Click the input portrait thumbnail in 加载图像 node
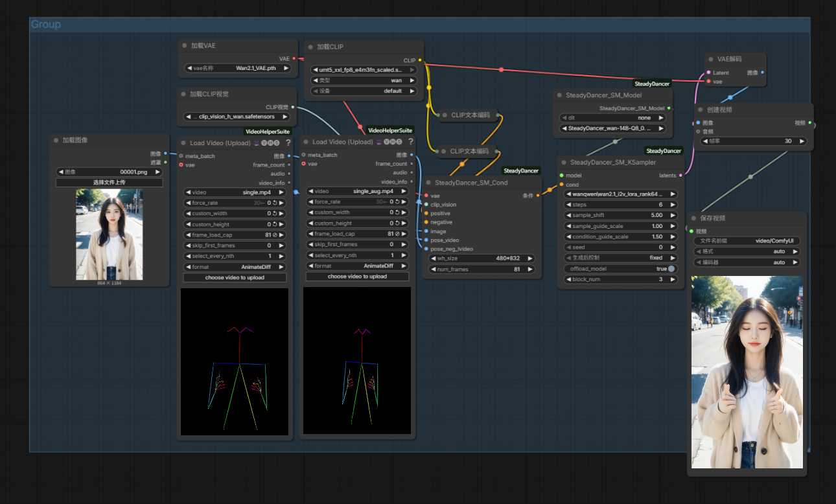 [109, 235]
